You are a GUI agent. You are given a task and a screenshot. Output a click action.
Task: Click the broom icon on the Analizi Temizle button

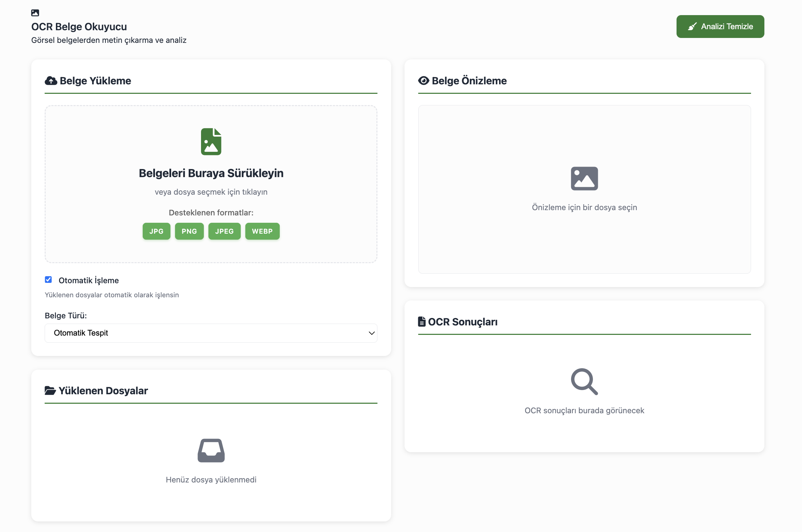pos(692,27)
